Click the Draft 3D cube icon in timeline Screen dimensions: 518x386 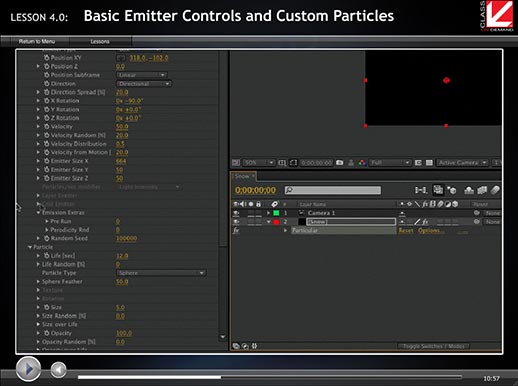click(452, 190)
